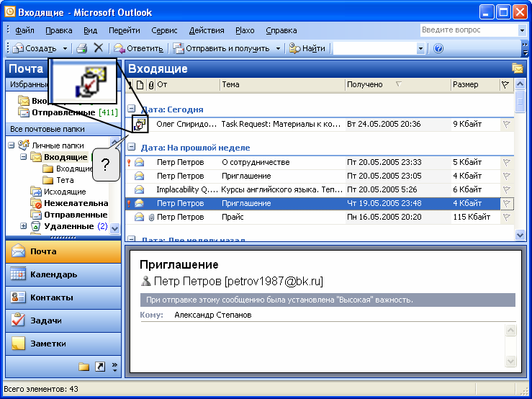Click the attachment paperclip icon on Прайс message
532x399 pixels.
pyautogui.click(x=151, y=218)
